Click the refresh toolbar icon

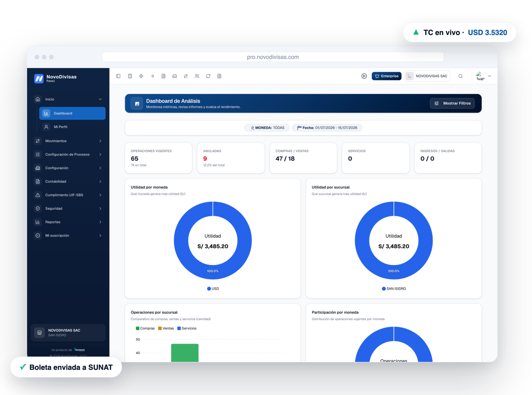point(208,76)
